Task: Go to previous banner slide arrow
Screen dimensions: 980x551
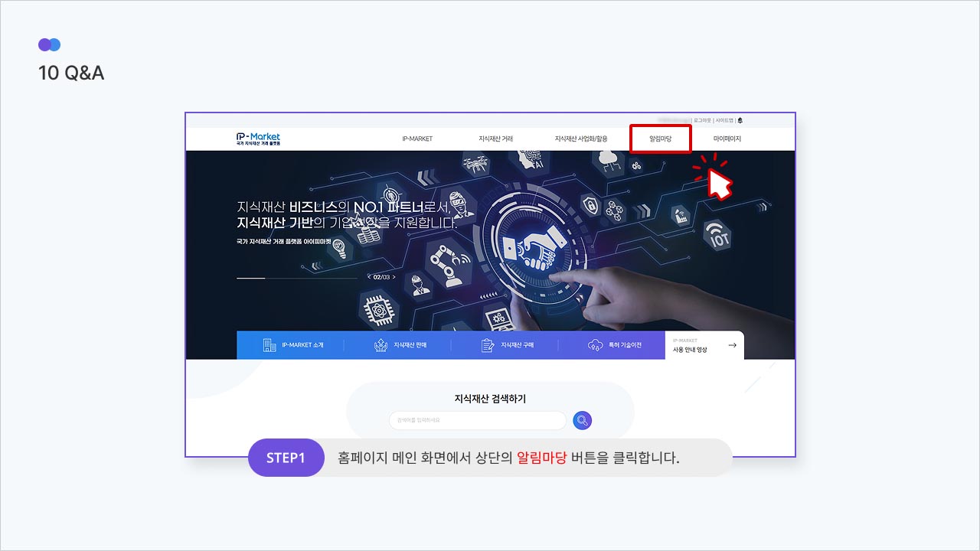Action: [369, 277]
